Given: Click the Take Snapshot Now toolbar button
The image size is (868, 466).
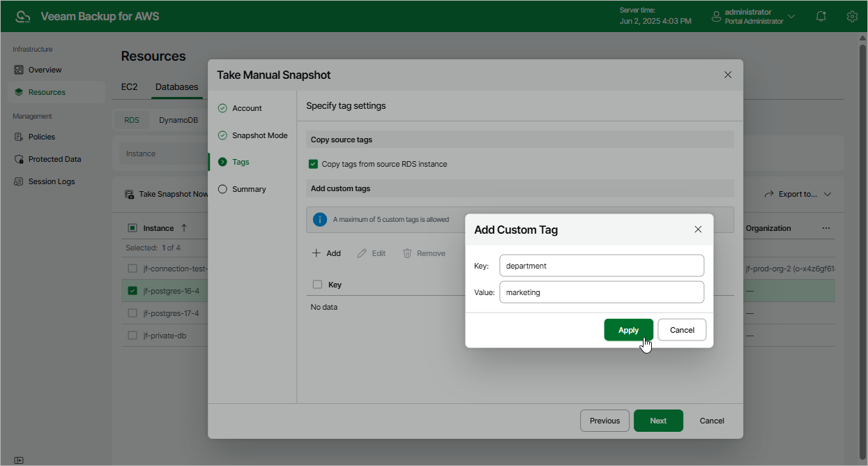Looking at the screenshot, I should click(167, 194).
